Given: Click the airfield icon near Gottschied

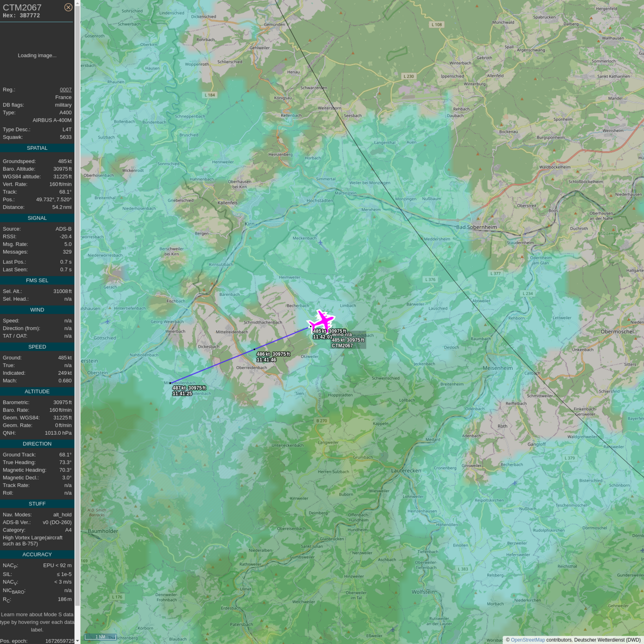Looking at the screenshot, I should click(x=107, y=322).
